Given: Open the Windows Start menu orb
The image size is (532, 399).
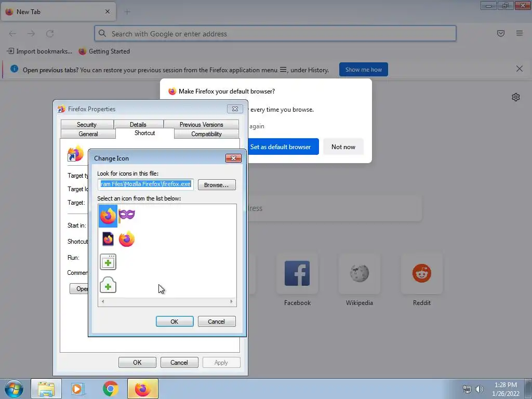Looking at the screenshot, I should [14, 389].
